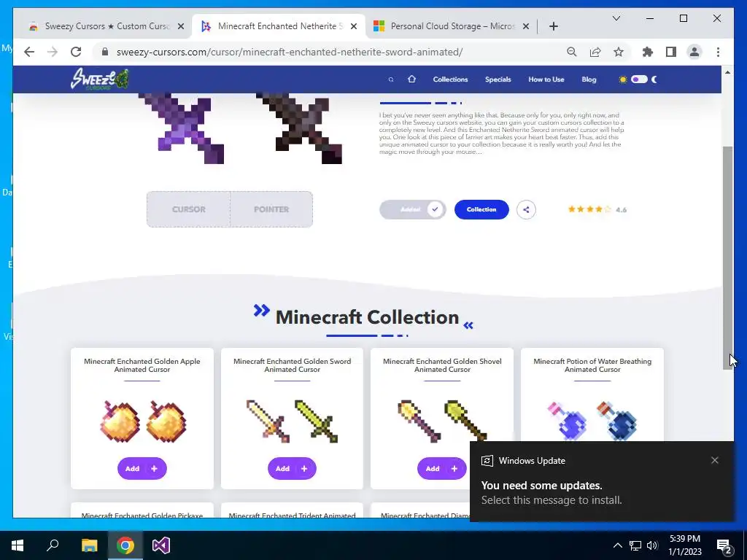Click the Enchanted Netherite Sword cursor image
The height and width of the screenshot is (560, 747).
pyautogui.click(x=182, y=128)
